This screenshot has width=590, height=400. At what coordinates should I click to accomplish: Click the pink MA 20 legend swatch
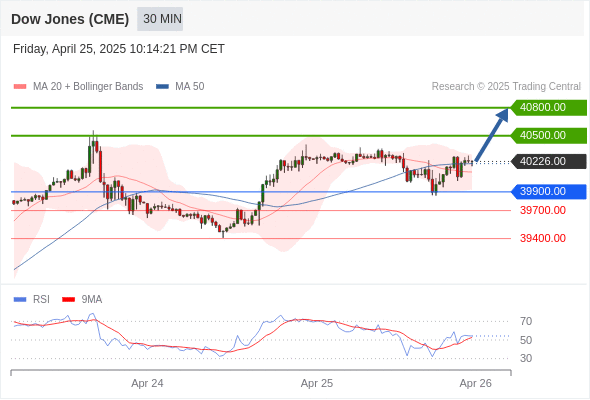20,87
